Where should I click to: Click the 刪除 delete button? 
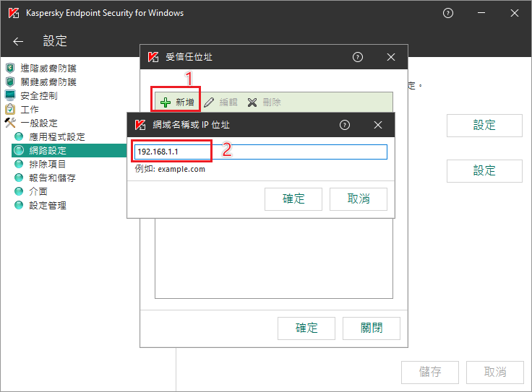(x=265, y=103)
